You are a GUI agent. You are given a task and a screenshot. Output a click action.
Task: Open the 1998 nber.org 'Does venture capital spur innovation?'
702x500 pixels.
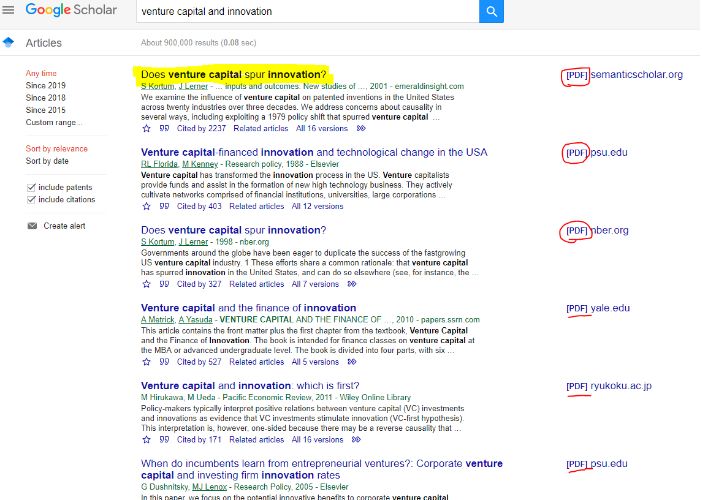234,230
